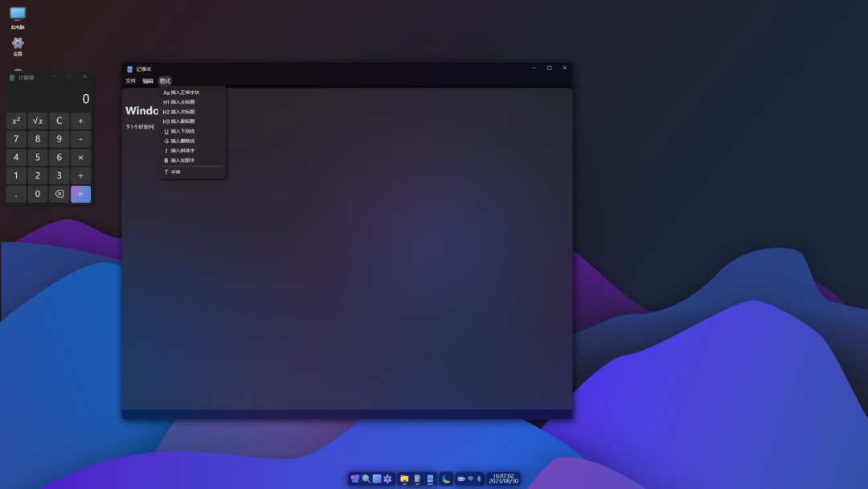Close the calculator window

click(84, 76)
